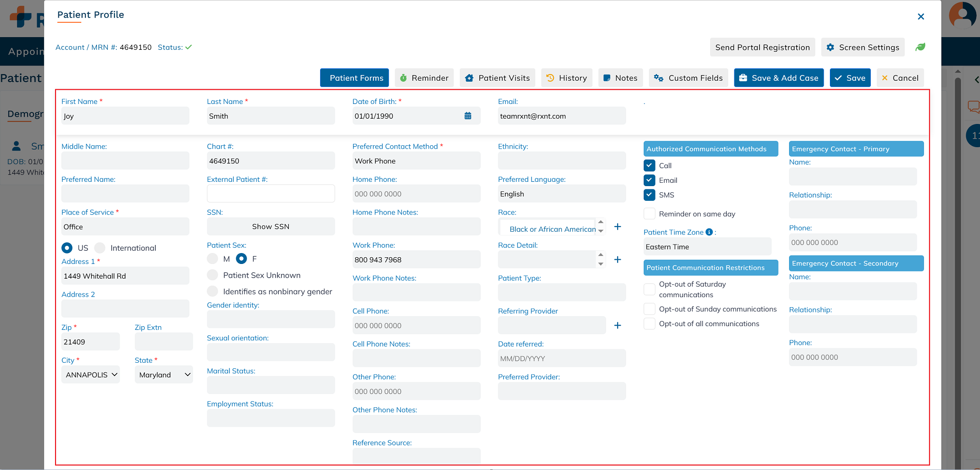Open the Preferred Contact Method dropdown

416,161
